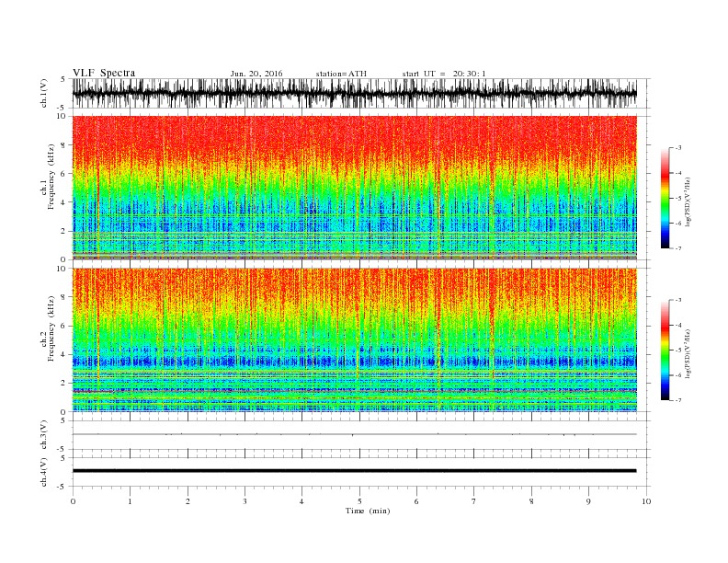Viewport: 728px width, 563px height.
Task: Click the ch.1 spectrogram color scale bar
Action: pos(665,198)
